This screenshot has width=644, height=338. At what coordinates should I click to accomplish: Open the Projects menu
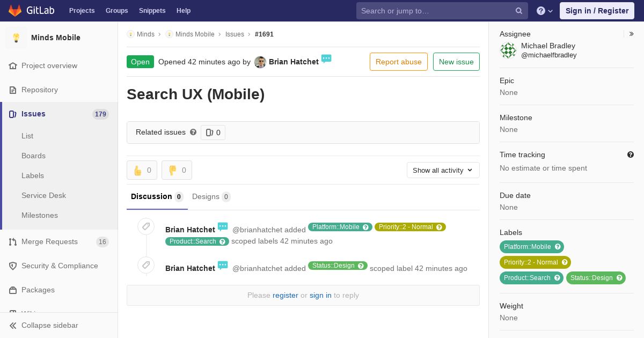[x=82, y=11]
